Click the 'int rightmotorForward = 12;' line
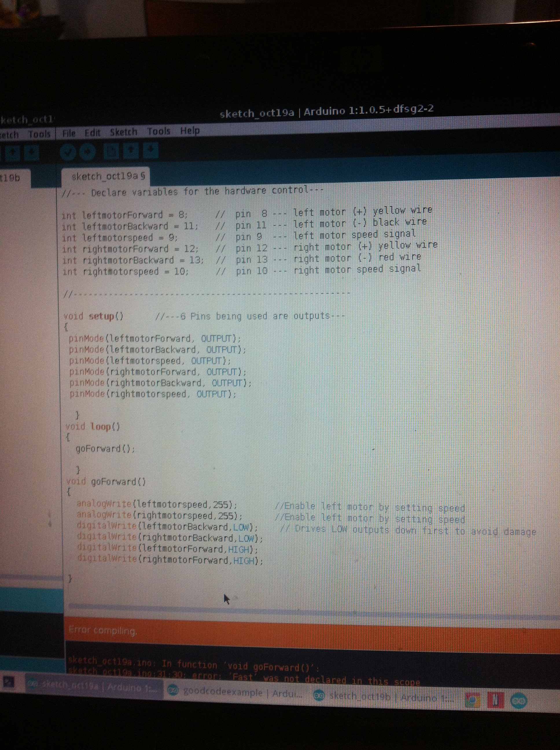This screenshot has width=560, height=750. tap(130, 249)
